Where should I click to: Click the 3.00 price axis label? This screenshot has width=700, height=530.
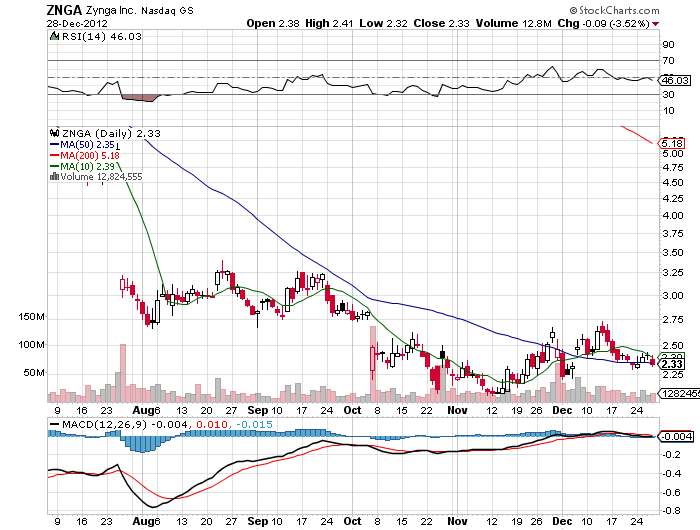pos(673,295)
